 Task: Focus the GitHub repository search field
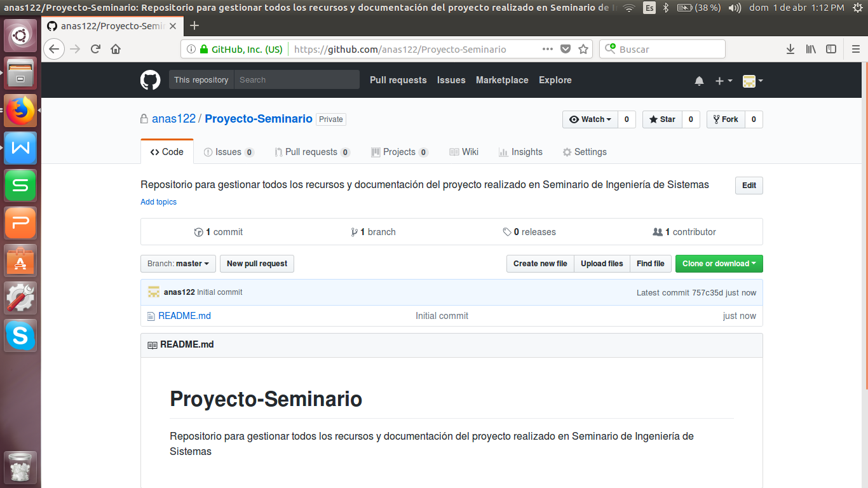[297, 80]
